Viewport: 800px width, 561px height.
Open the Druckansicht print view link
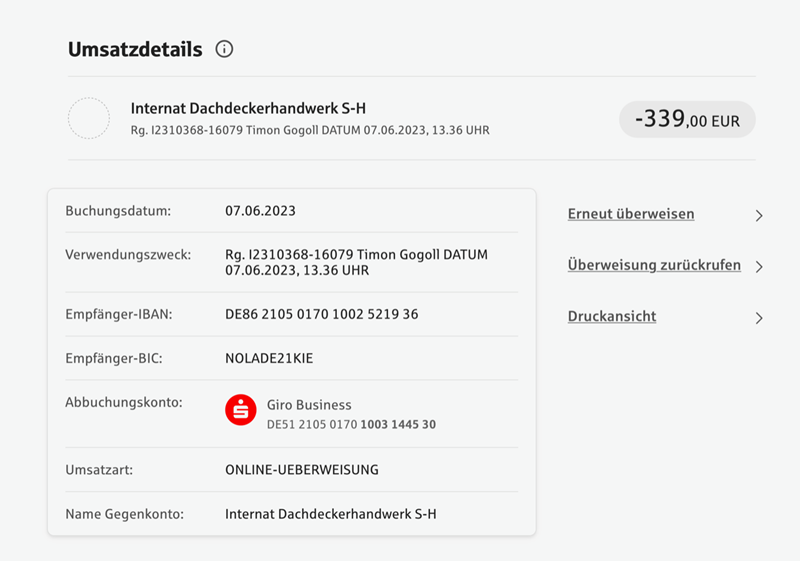[x=612, y=316]
